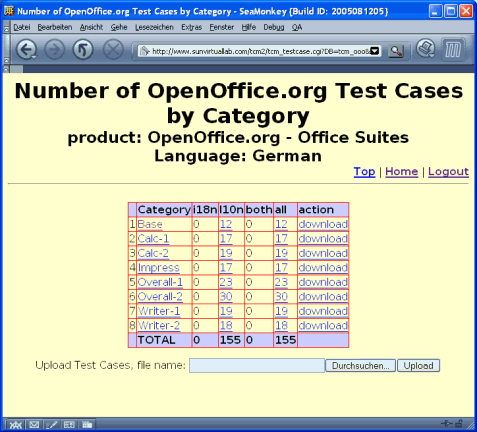Click the SeaMonkey throbber logo
The image size is (477, 432).
453,50
